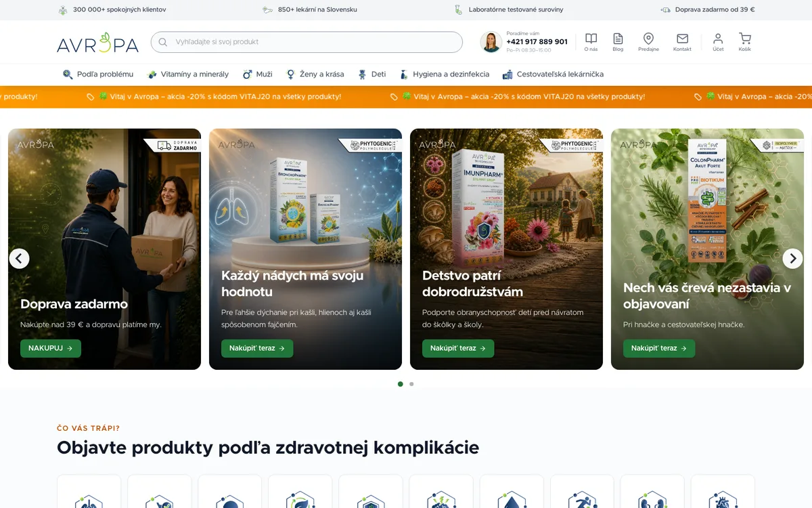Click the NAKUPUJ button
The image size is (812, 508).
pos(51,348)
